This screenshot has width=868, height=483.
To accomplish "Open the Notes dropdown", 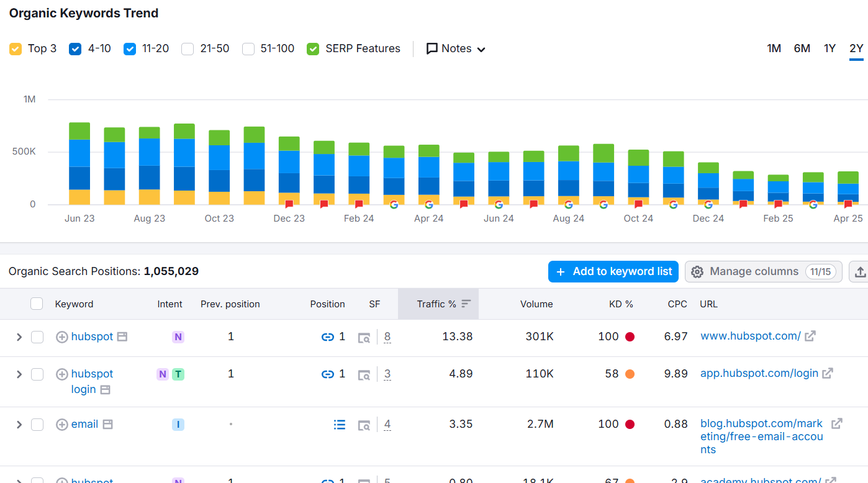I will coord(456,48).
